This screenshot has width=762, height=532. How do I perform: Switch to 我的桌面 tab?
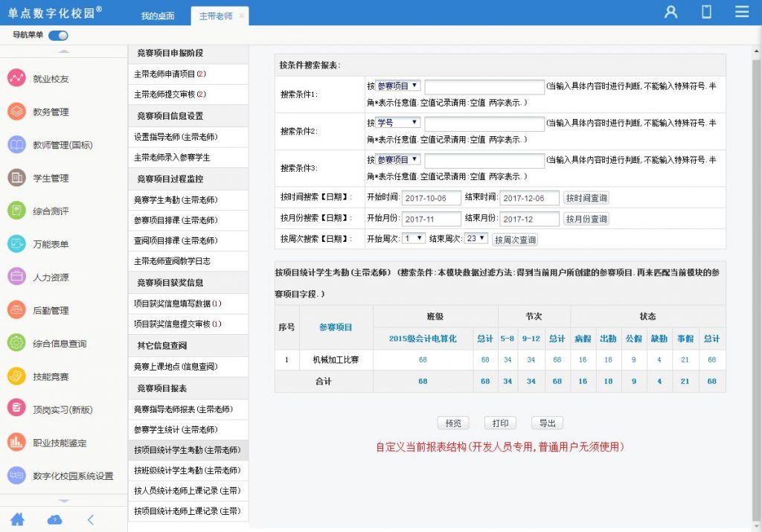coord(158,16)
